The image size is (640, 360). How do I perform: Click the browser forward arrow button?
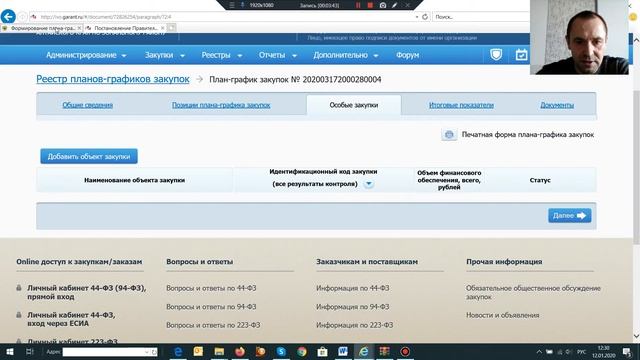22,17
